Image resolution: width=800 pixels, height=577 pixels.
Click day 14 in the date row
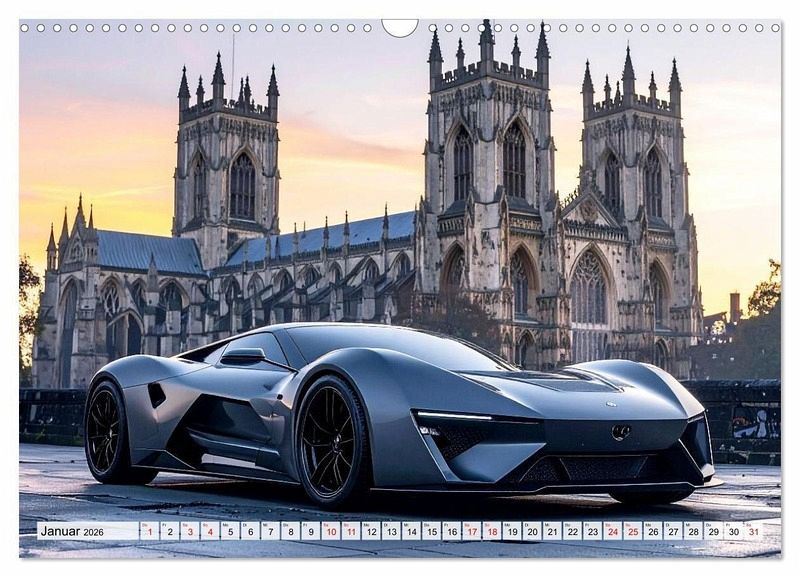[411, 532]
